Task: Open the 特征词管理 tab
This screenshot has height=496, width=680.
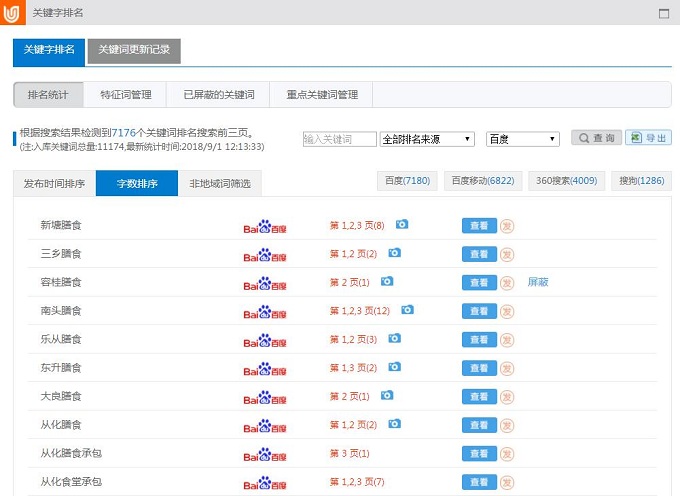Action: click(x=126, y=95)
